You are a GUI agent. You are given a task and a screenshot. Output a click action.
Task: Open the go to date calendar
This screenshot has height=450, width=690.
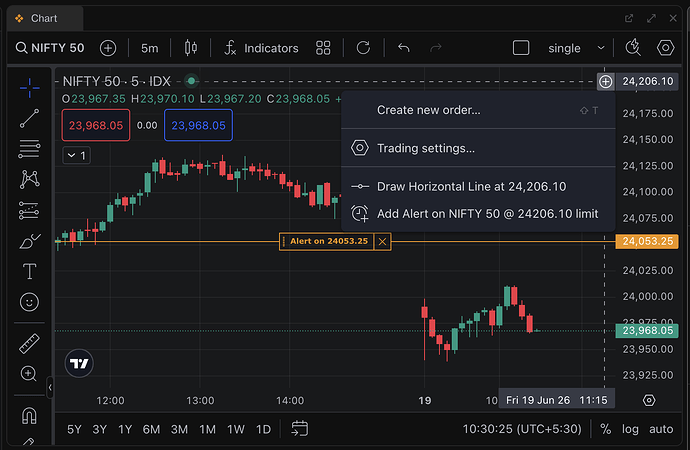coord(300,428)
